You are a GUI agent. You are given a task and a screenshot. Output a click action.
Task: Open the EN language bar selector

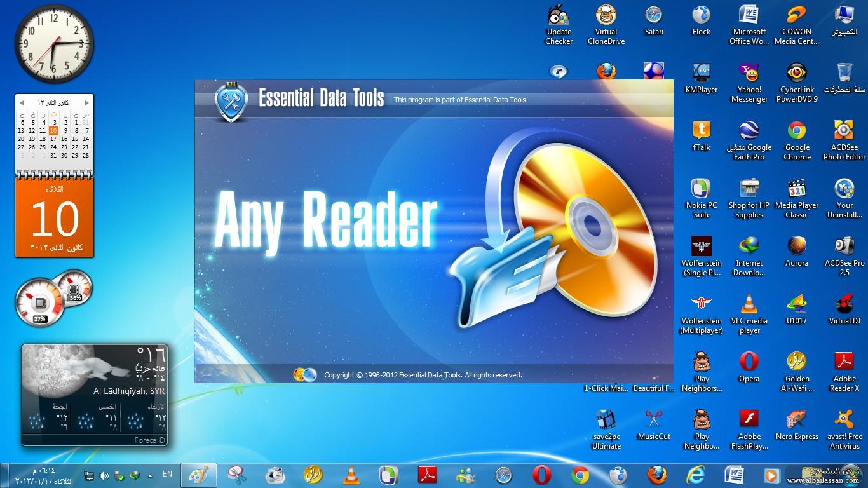168,474
